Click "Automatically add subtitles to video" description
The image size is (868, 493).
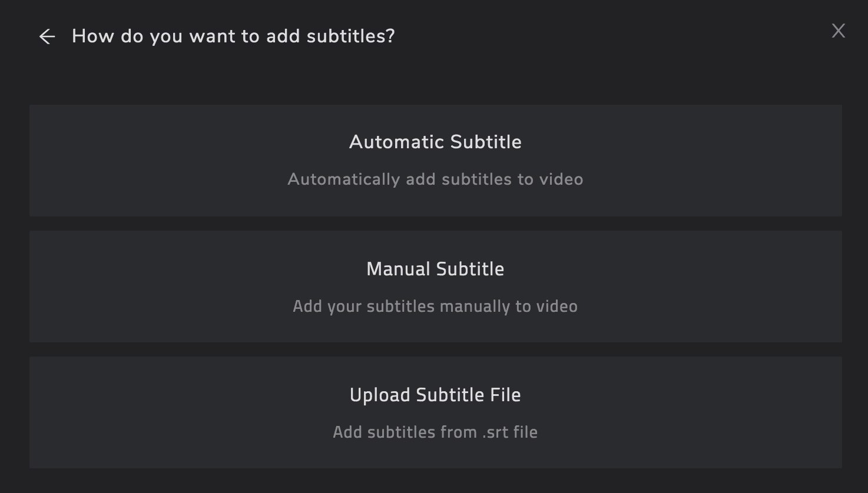tap(435, 179)
